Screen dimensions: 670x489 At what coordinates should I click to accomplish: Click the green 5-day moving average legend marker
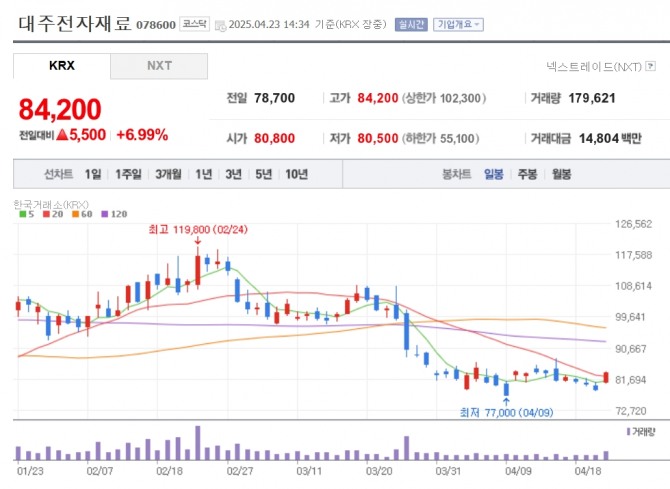pyautogui.click(x=23, y=214)
